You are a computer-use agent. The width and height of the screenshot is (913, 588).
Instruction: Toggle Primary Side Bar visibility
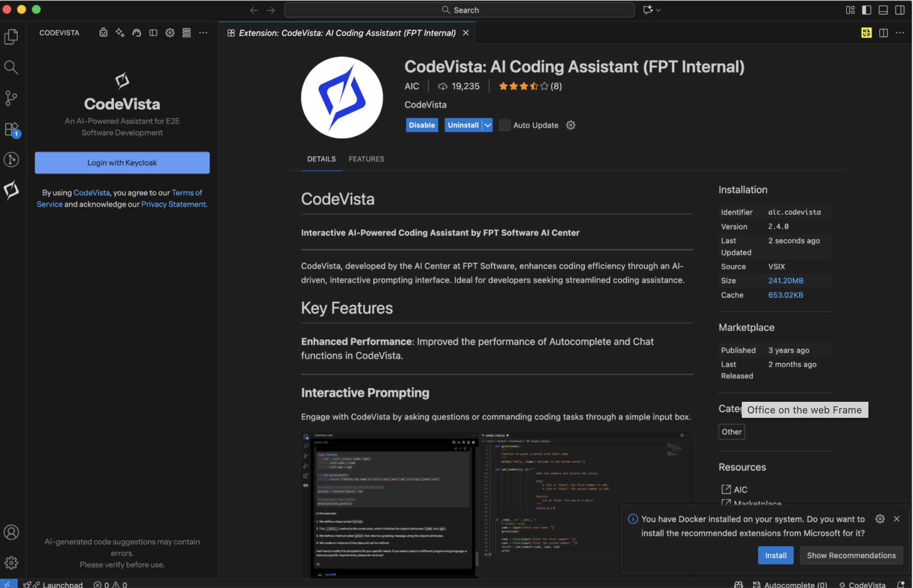(x=867, y=10)
